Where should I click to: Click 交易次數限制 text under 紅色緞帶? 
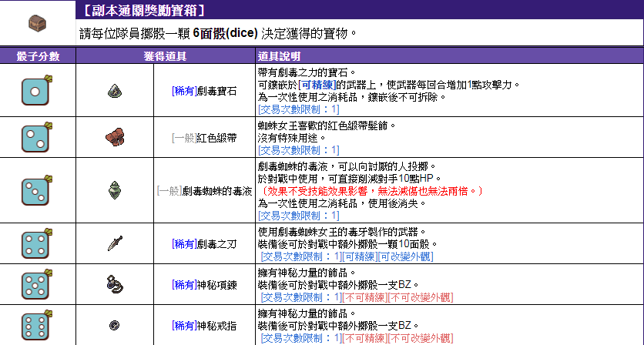pyautogui.click(x=299, y=150)
